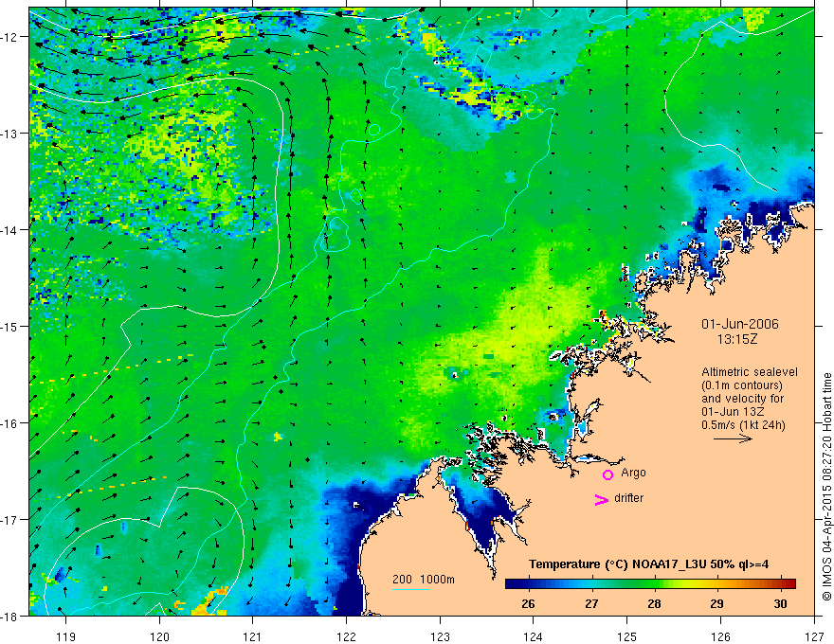Click the 'drifter' legend label
834x644 pixels.
coord(628,498)
